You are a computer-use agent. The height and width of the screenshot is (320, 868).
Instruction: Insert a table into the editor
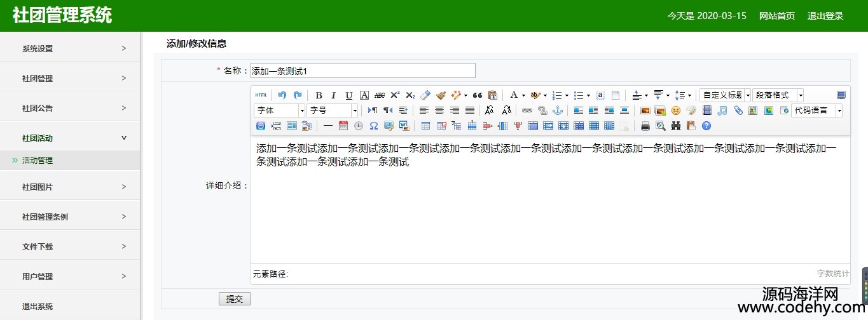(426, 126)
